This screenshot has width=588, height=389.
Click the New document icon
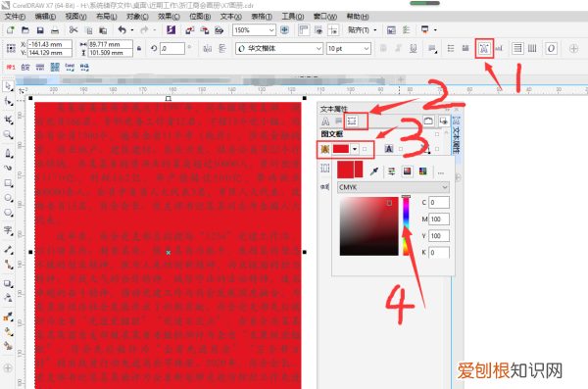(x=10, y=30)
